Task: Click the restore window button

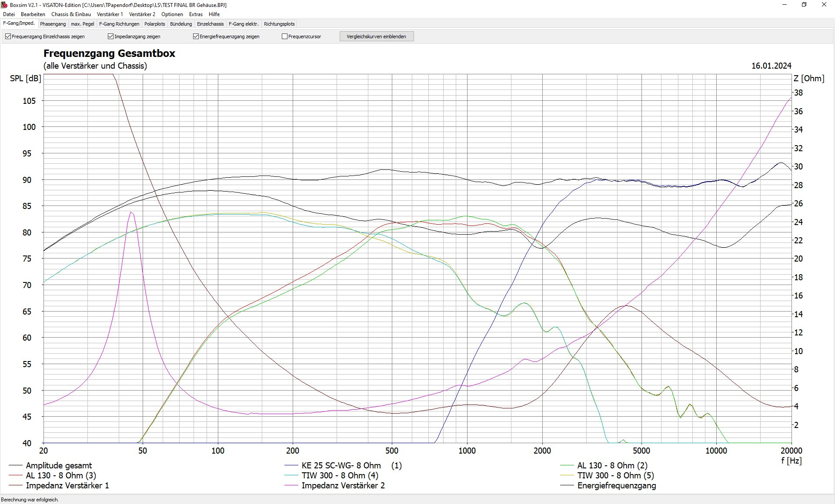Action: [x=804, y=5]
